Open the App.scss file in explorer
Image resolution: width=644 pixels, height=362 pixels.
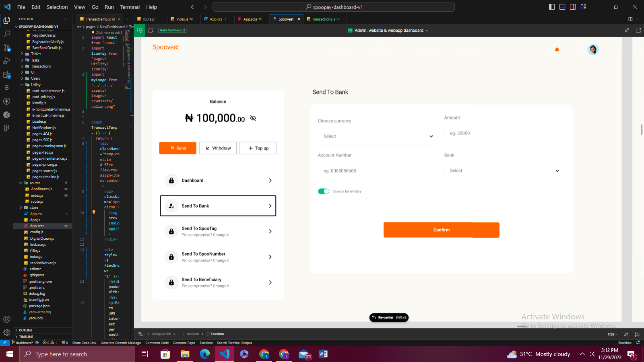coord(37,226)
